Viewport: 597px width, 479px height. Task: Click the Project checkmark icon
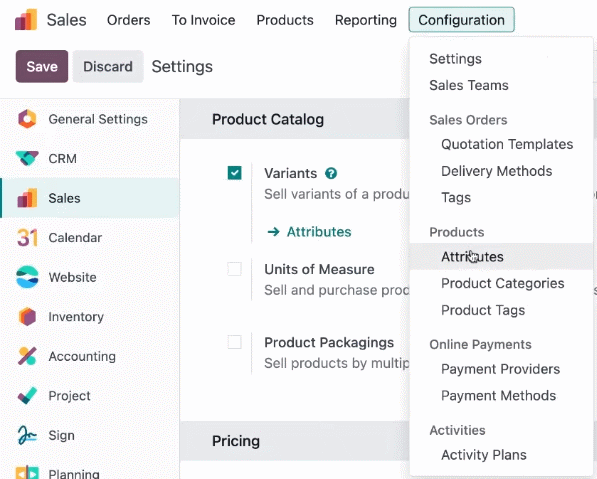pyautogui.click(x=27, y=396)
